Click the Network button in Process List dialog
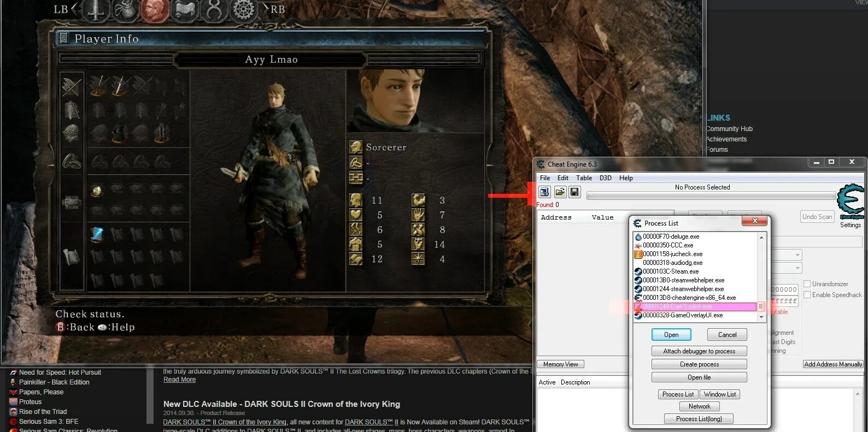Screen dimensions: 868x432 (x=700, y=406)
